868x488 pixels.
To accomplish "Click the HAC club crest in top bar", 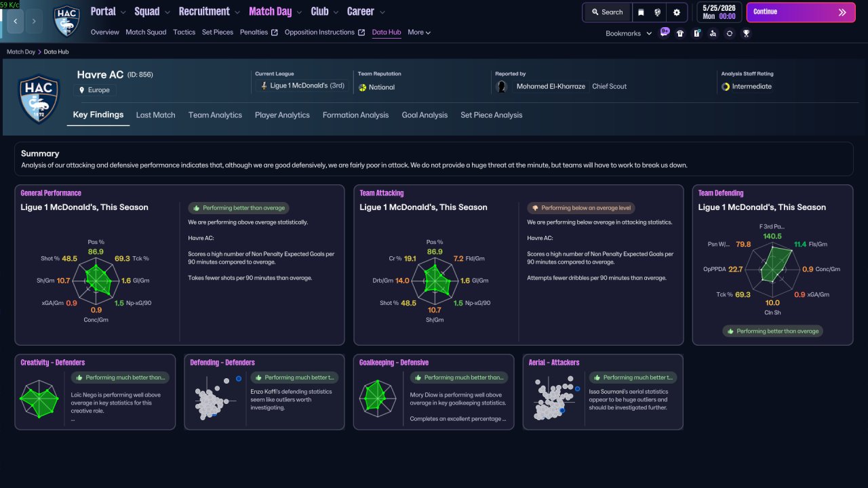I will tap(66, 21).
